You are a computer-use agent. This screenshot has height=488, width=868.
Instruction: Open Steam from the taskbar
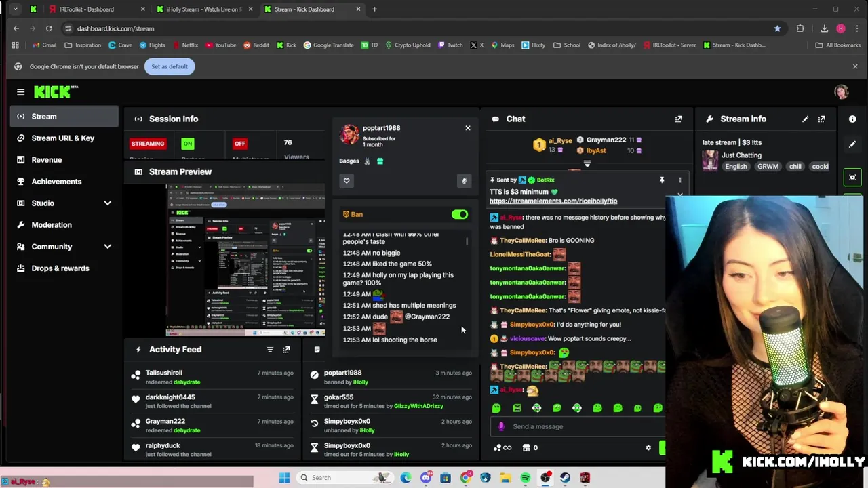tap(565, 478)
